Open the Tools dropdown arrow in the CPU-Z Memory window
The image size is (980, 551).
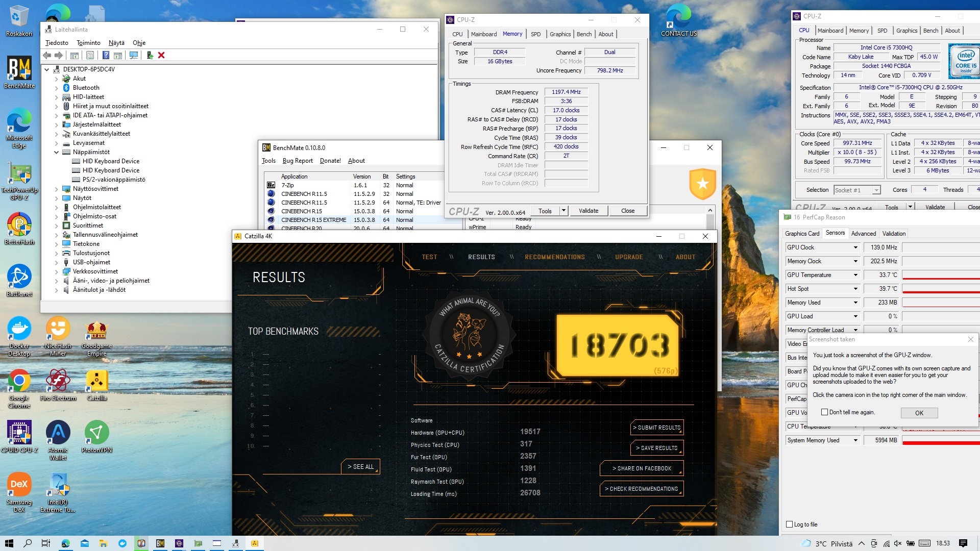(x=563, y=211)
